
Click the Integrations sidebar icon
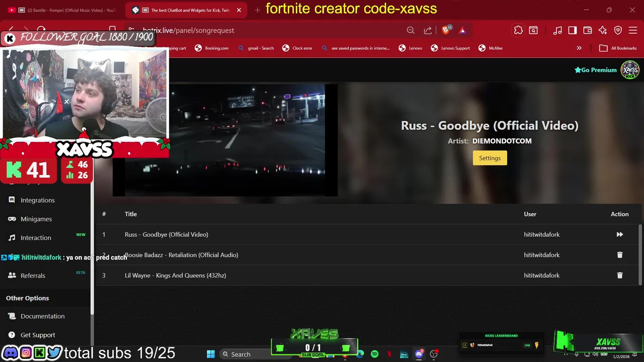[12, 200]
